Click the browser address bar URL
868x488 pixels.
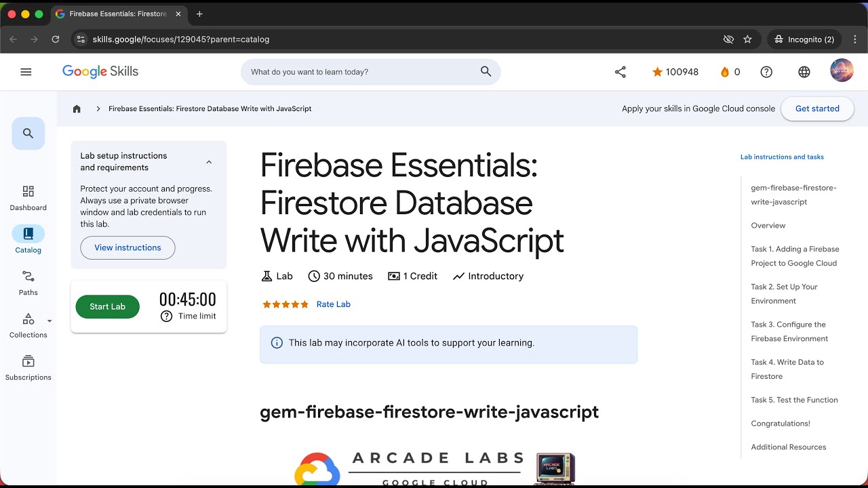tap(181, 39)
